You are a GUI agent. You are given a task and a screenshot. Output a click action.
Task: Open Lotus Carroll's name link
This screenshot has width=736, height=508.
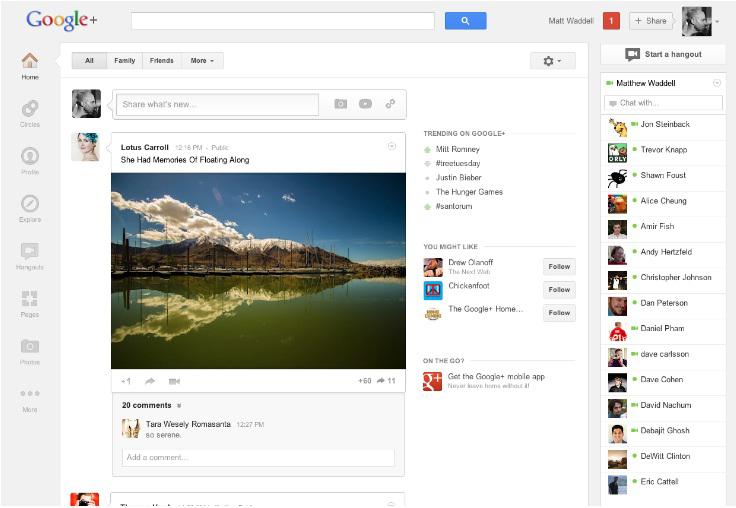(x=145, y=147)
